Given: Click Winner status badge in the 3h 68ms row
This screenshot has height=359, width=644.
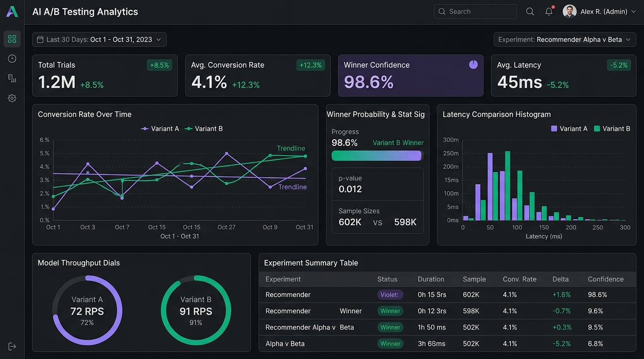Looking at the screenshot, I should coord(390,344).
